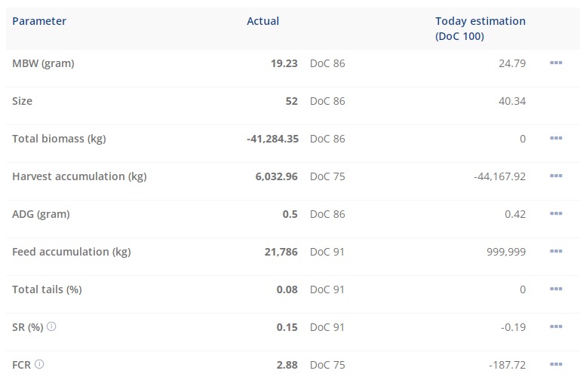
Task: Select the Total biomass actual value -41,284.35
Action: tap(272, 139)
